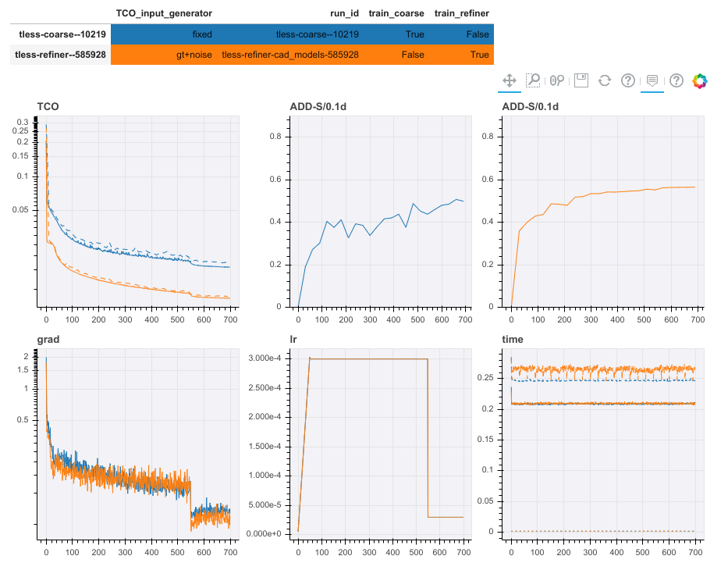Toggle the Hover tooltip inspector tool
The height and width of the screenshot is (563, 728).
(652, 80)
